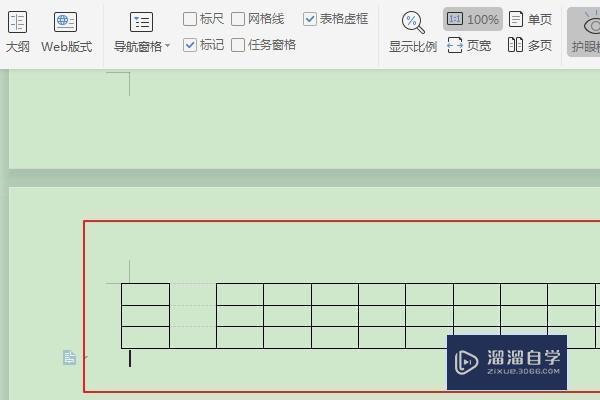Open the 显示比例 zoom dialog
The image size is (600, 400).
pyautogui.click(x=413, y=32)
